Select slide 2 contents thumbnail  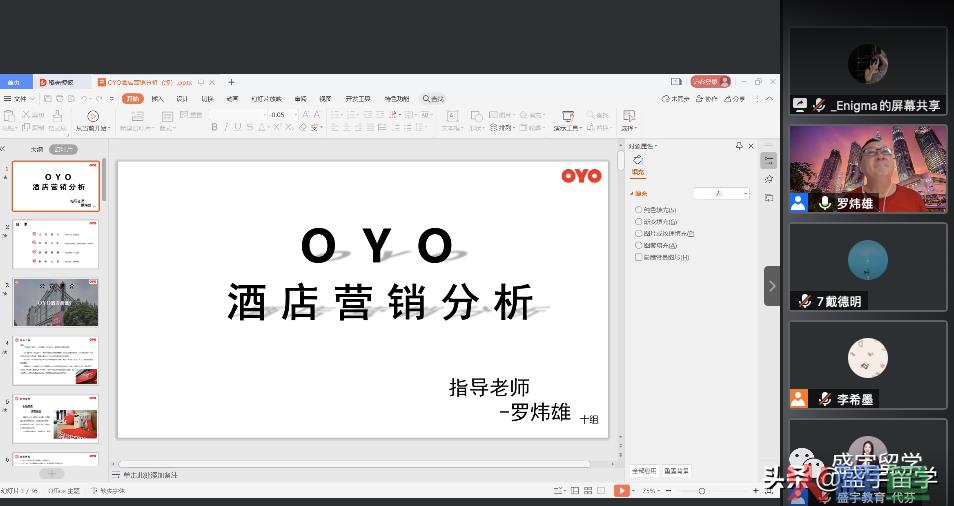coord(55,244)
